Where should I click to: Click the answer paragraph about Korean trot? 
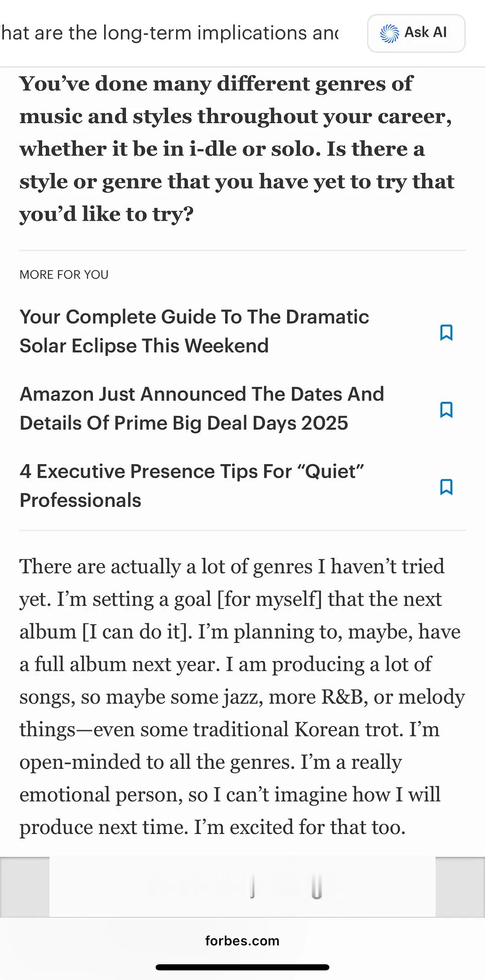coord(242,696)
